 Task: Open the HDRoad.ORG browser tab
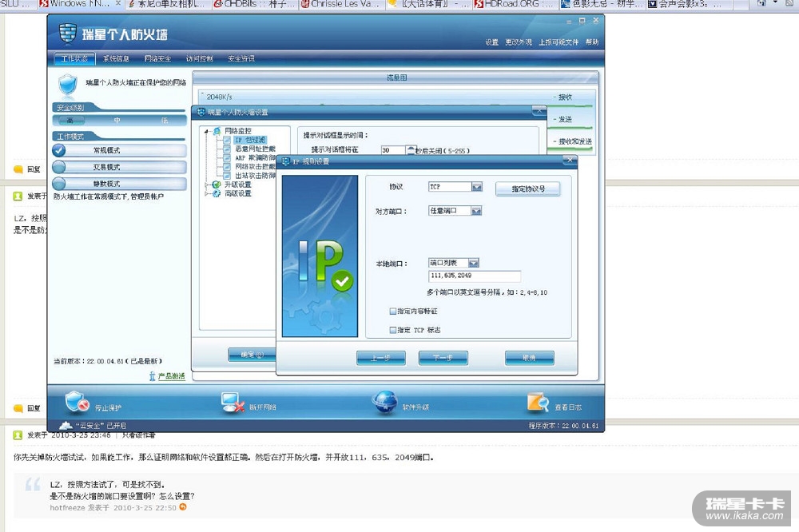click(515, 4)
